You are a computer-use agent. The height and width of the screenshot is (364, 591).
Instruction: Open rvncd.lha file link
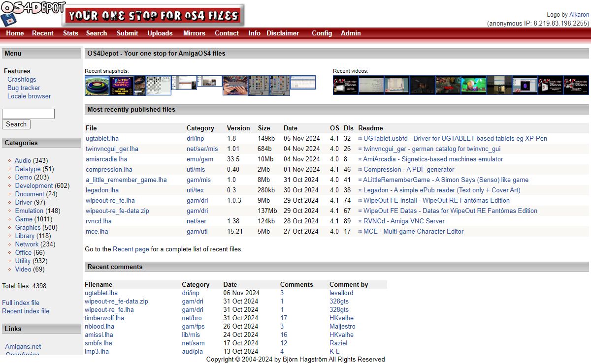[99, 221]
